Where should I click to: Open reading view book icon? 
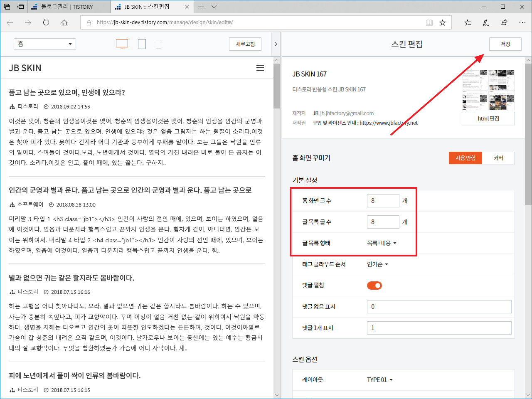click(x=429, y=22)
